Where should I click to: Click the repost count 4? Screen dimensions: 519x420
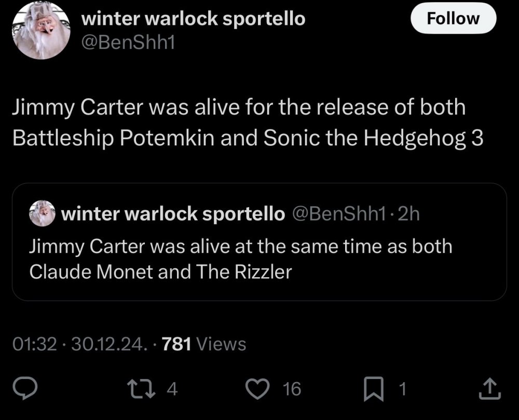point(172,389)
